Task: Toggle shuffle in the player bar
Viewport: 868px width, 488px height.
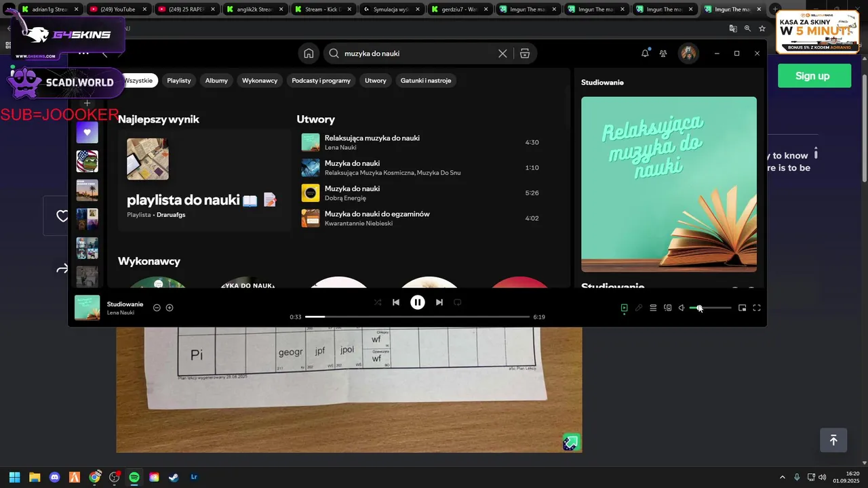Action: pos(378,302)
